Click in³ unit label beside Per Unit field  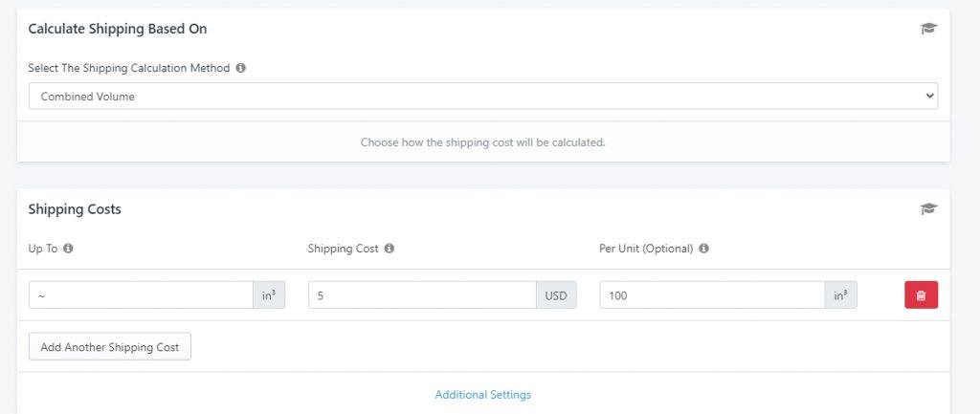[x=841, y=294]
